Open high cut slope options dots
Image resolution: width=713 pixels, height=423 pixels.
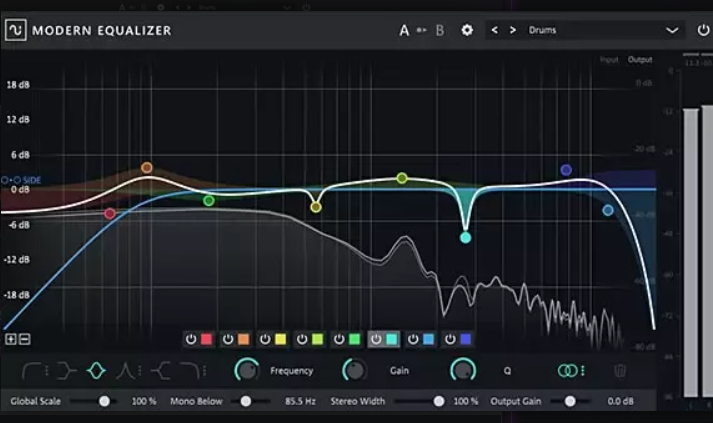tap(205, 371)
